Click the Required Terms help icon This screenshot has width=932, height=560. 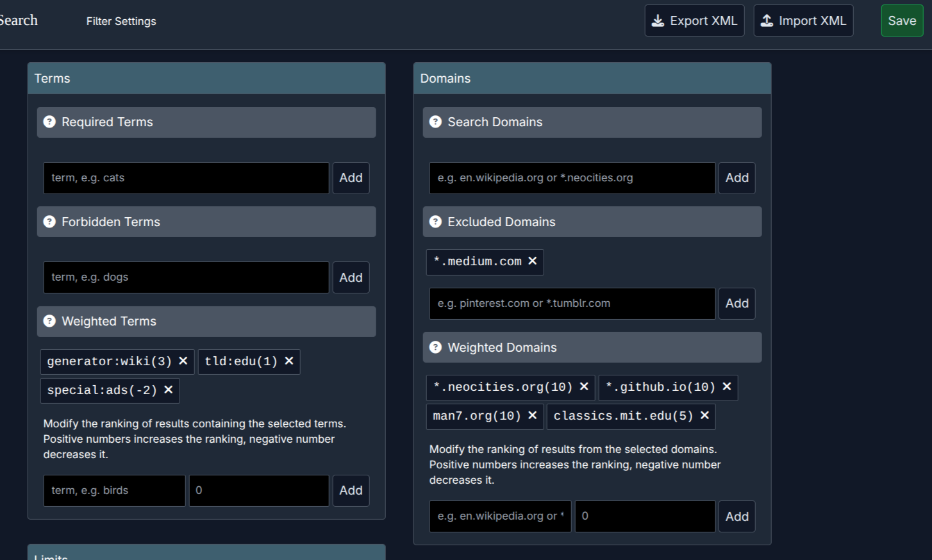point(49,122)
